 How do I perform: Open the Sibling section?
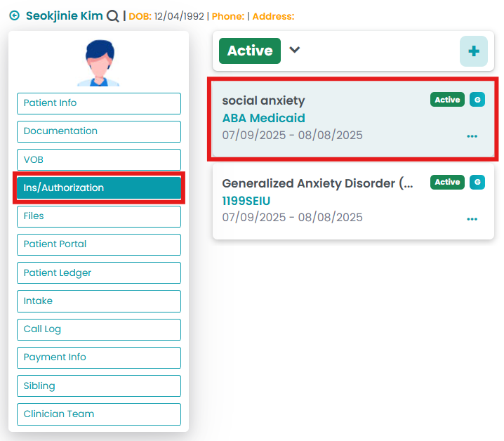point(99,386)
